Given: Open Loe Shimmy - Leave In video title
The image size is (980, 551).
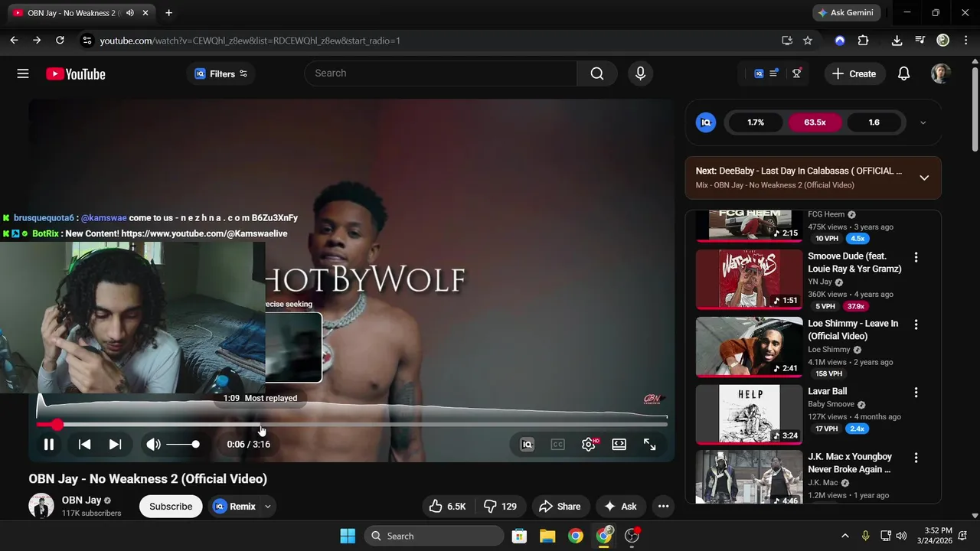Looking at the screenshot, I should click(x=853, y=330).
